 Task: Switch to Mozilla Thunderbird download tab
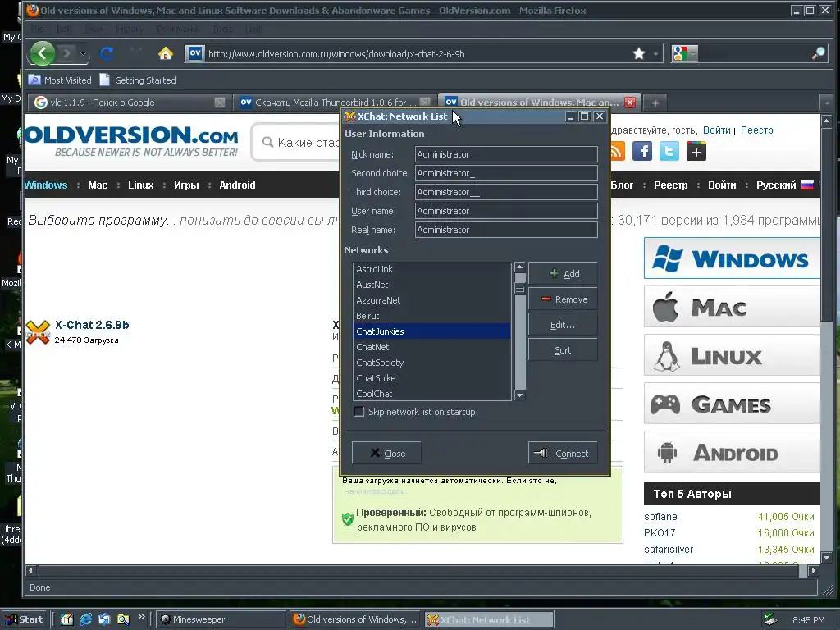(x=336, y=103)
